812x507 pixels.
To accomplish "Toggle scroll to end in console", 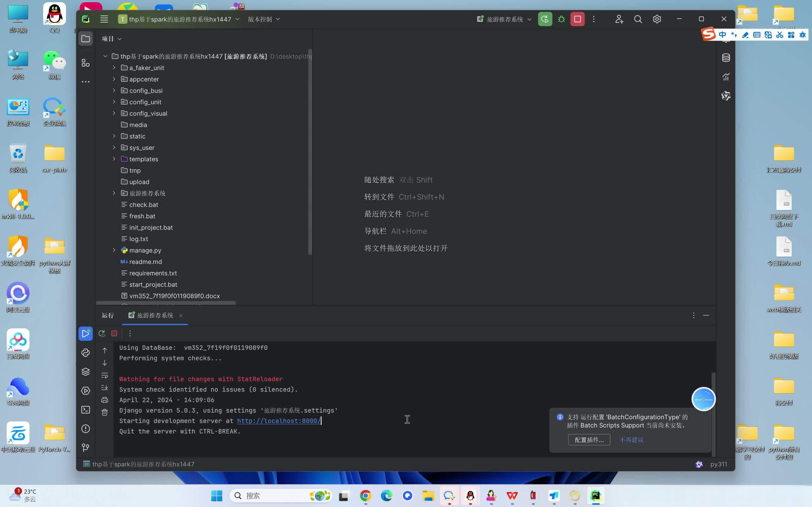I will (105, 388).
